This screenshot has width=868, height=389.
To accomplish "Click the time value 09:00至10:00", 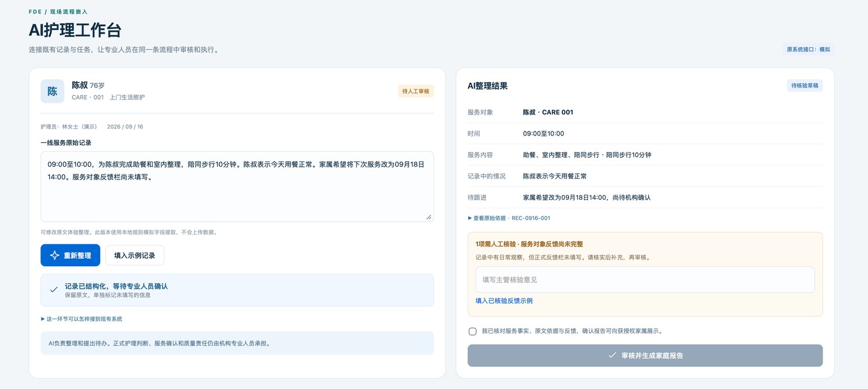I will (x=543, y=134).
